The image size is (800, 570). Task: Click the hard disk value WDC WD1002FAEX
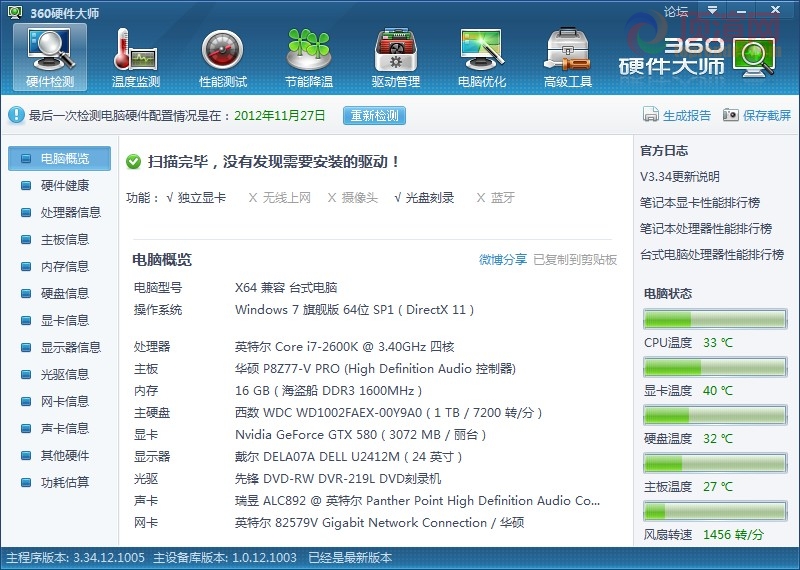388,413
